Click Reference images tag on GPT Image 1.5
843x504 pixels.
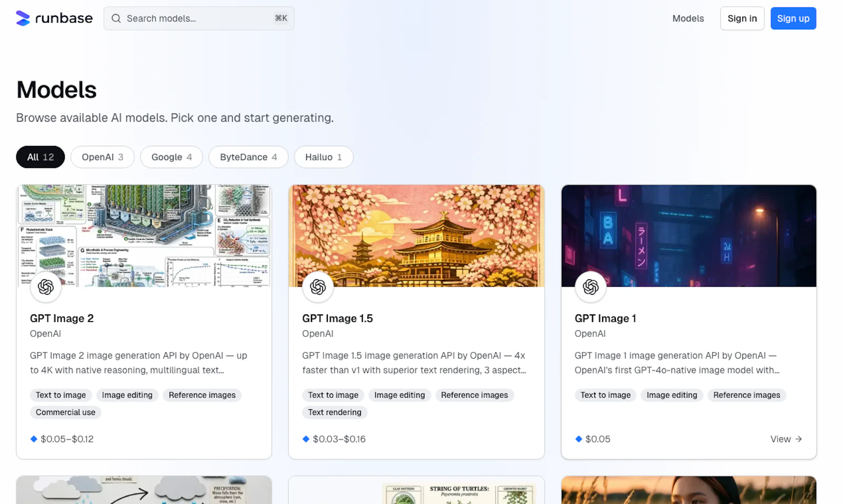(474, 395)
